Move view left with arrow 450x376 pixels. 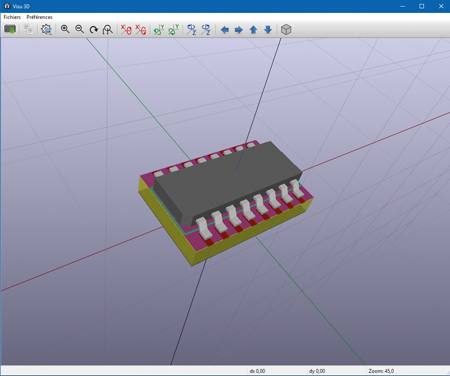pos(225,30)
